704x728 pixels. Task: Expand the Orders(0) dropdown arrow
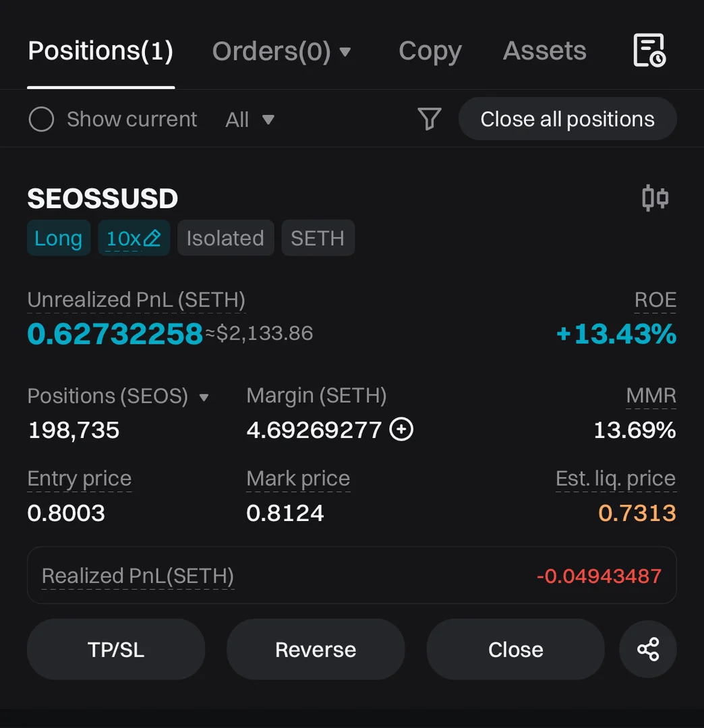[345, 51]
